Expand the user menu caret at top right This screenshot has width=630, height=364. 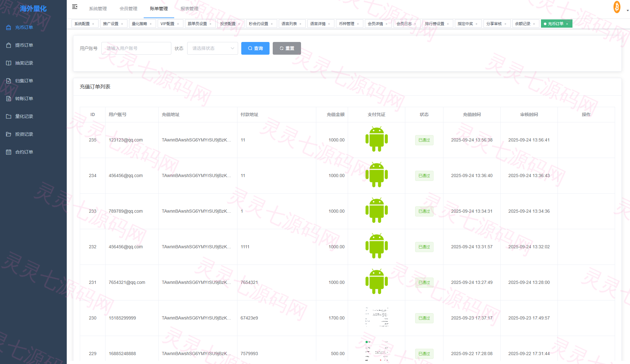(627, 10)
